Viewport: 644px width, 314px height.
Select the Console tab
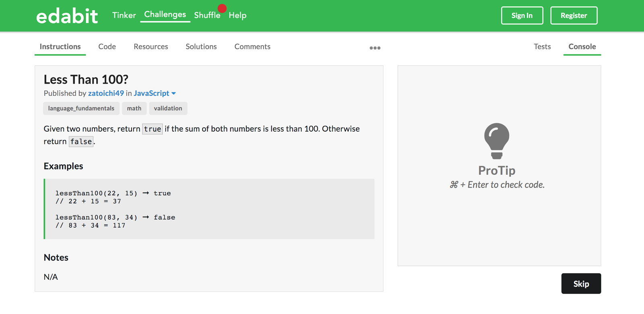point(582,47)
